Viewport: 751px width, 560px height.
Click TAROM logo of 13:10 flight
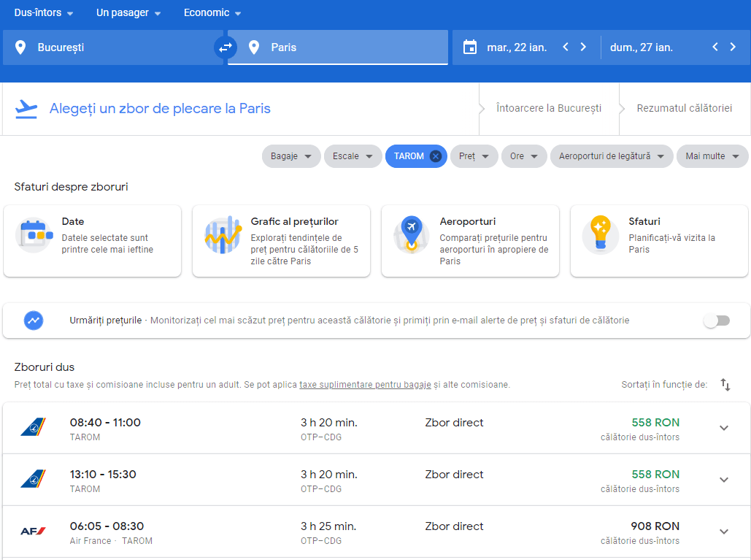[x=33, y=478]
